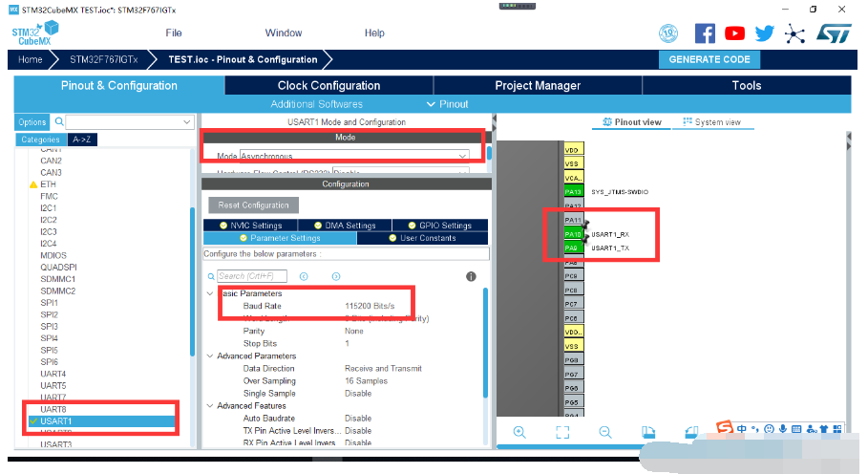Viewport: 868px width, 474px height.
Task: Click the parameter list vertical scrollbar
Action: (x=485, y=342)
